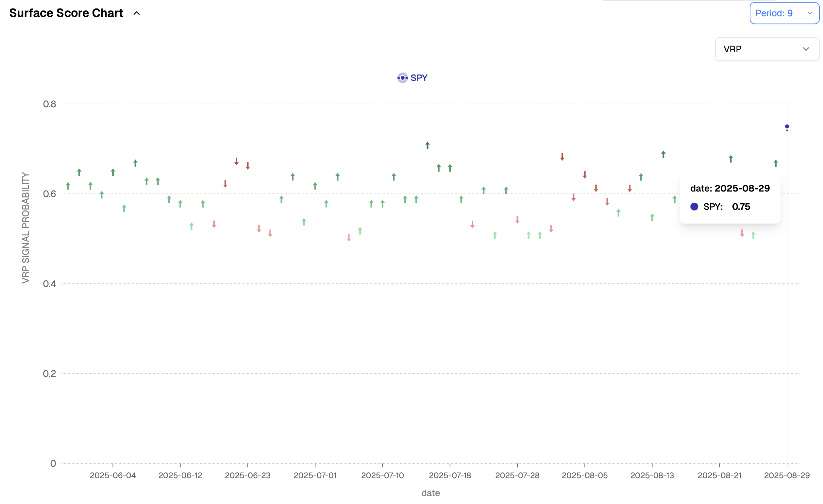Viewport: 823px width, 504px height.
Task: Click the 2025-08-29 x-axis date label
Action: pyautogui.click(x=787, y=475)
